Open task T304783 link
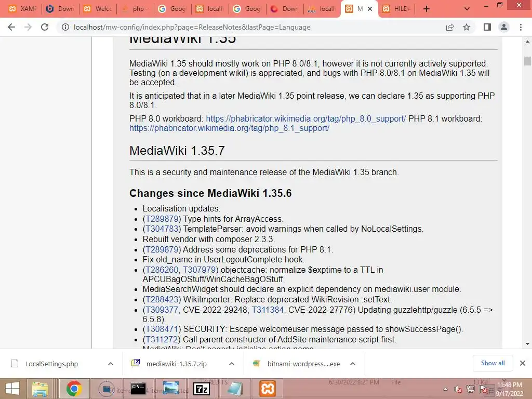The height and width of the screenshot is (399, 532). tap(163, 229)
